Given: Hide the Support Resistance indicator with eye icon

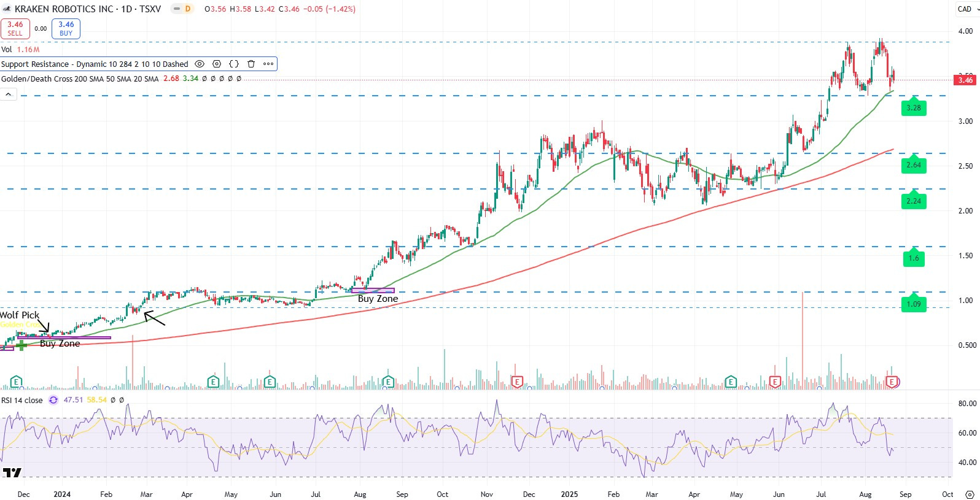Looking at the screenshot, I should [200, 64].
